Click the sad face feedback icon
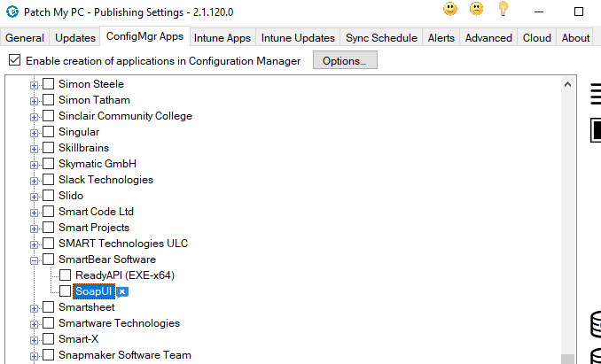This screenshot has width=601, height=364. click(476, 9)
